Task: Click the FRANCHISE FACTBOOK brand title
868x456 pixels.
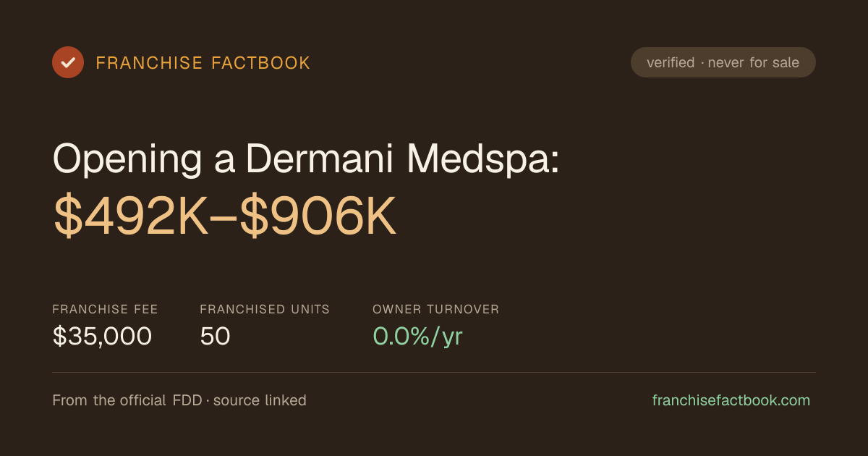Action: (x=203, y=63)
